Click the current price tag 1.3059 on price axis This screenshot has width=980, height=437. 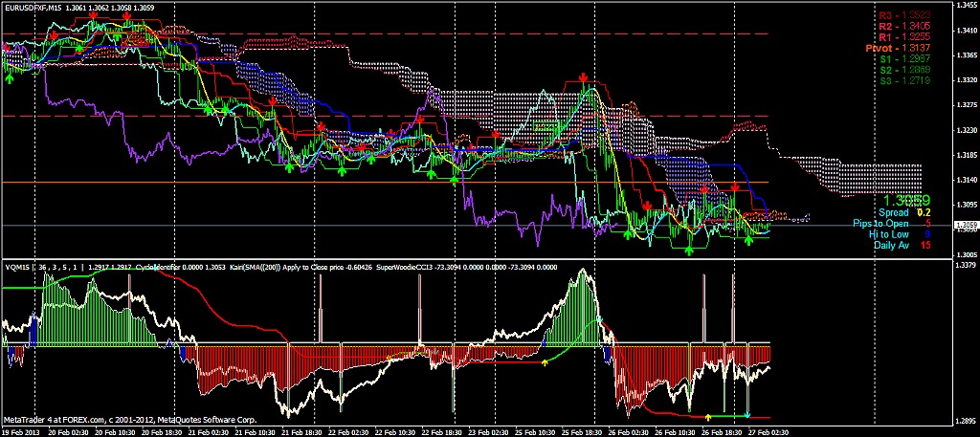[967, 225]
